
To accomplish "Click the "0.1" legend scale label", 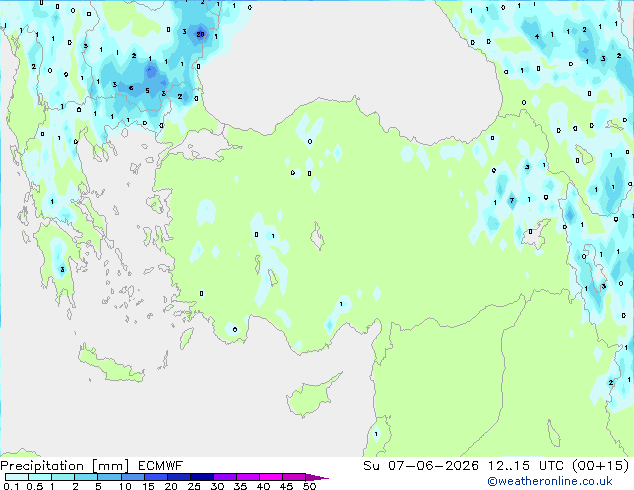I will pyautogui.click(x=11, y=486).
